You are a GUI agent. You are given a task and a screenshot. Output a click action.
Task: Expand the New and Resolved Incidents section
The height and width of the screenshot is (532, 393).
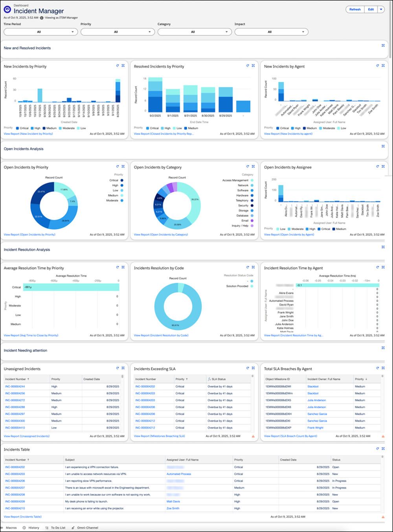(383, 46)
